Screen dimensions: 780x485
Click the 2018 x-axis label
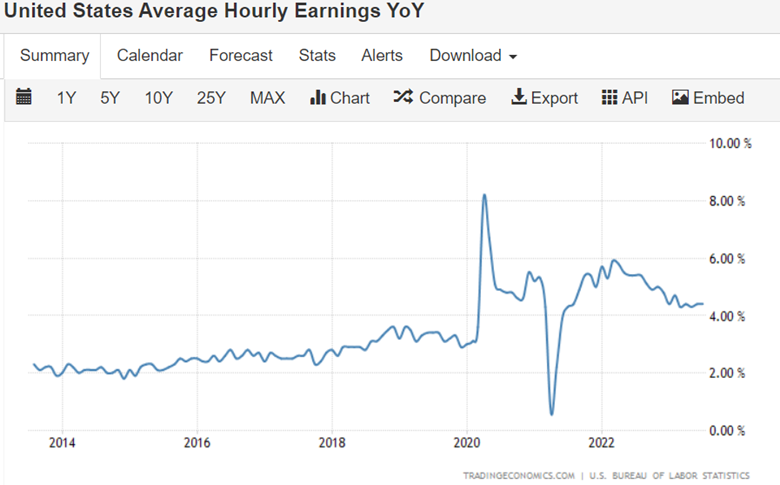[x=332, y=443]
